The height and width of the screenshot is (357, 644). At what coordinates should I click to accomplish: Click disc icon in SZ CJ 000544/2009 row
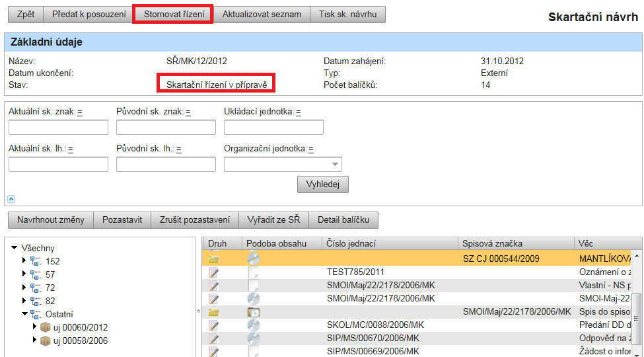[254, 259]
